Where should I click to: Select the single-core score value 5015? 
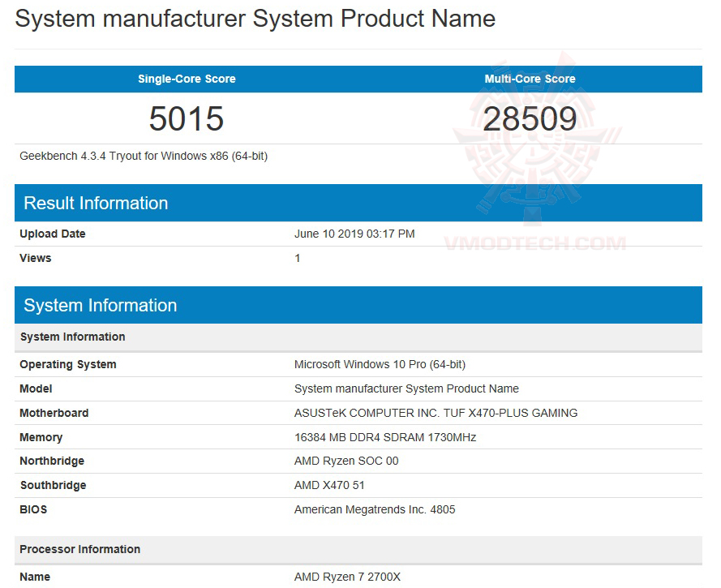187,119
